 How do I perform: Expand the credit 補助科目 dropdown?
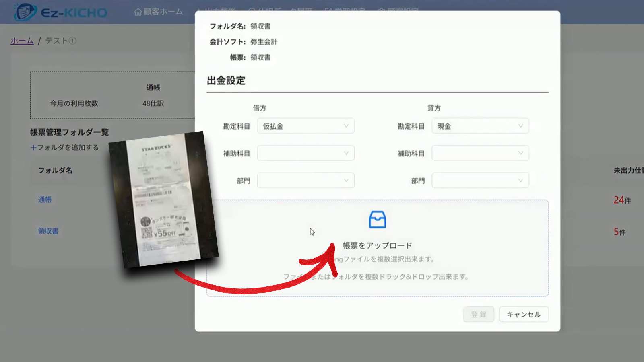[480, 153]
